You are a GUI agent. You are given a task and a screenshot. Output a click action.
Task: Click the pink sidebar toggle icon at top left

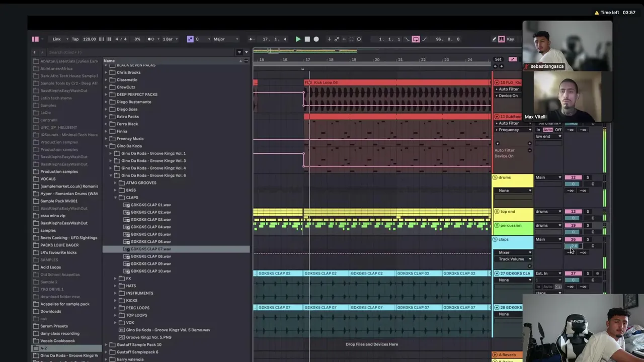[35, 39]
